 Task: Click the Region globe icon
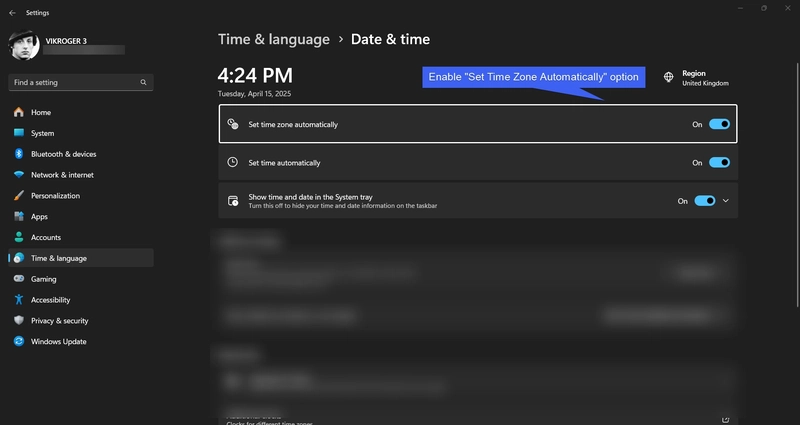(669, 77)
